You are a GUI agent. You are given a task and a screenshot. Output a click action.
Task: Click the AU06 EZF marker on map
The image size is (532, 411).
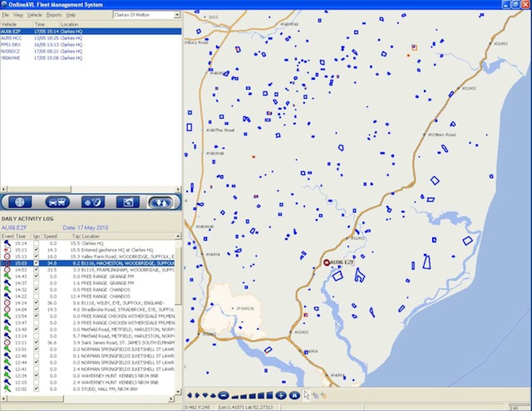pyautogui.click(x=327, y=262)
